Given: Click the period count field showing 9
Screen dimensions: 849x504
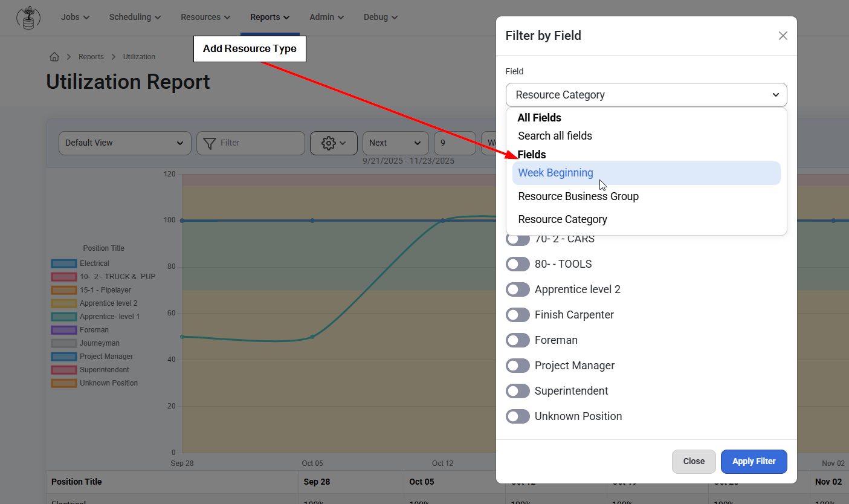Looking at the screenshot, I should [x=455, y=143].
